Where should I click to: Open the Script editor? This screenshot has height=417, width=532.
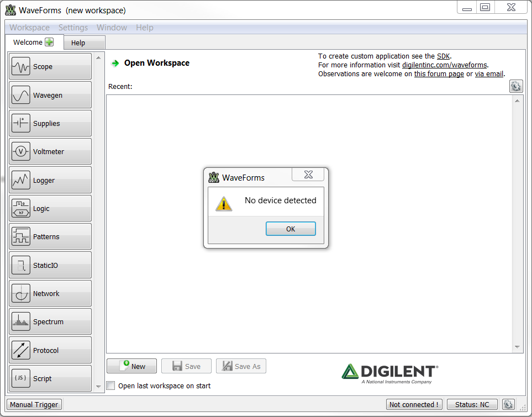point(50,378)
